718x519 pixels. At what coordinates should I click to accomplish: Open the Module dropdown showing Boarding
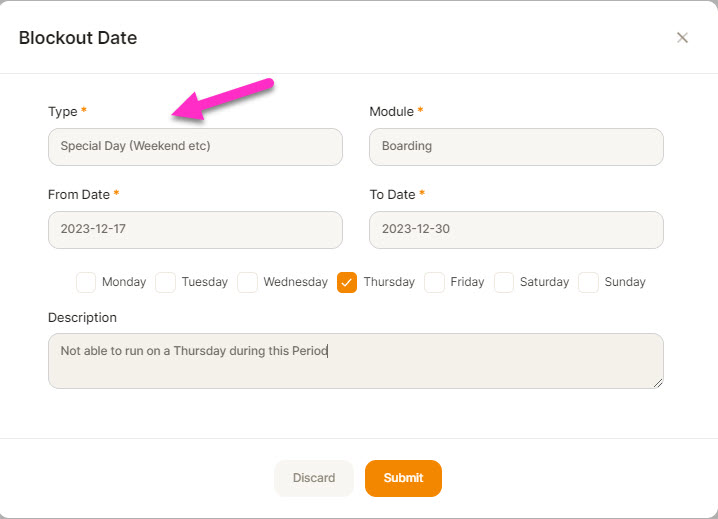(516, 147)
